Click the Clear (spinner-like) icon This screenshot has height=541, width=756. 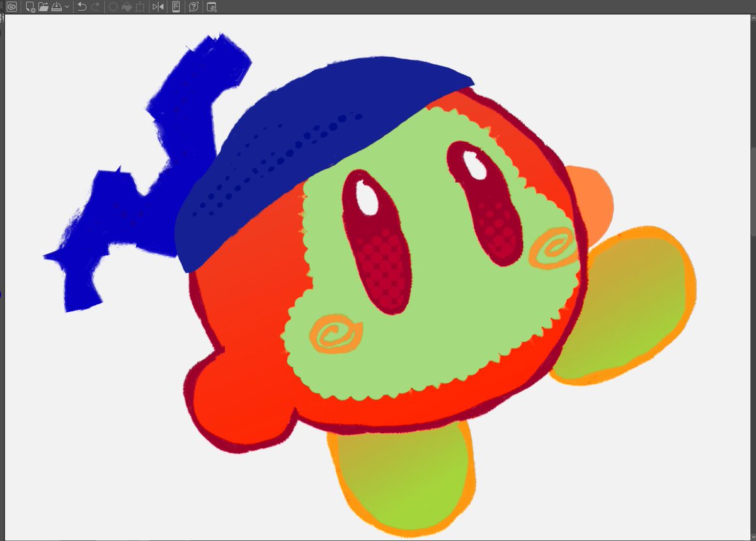point(113,7)
